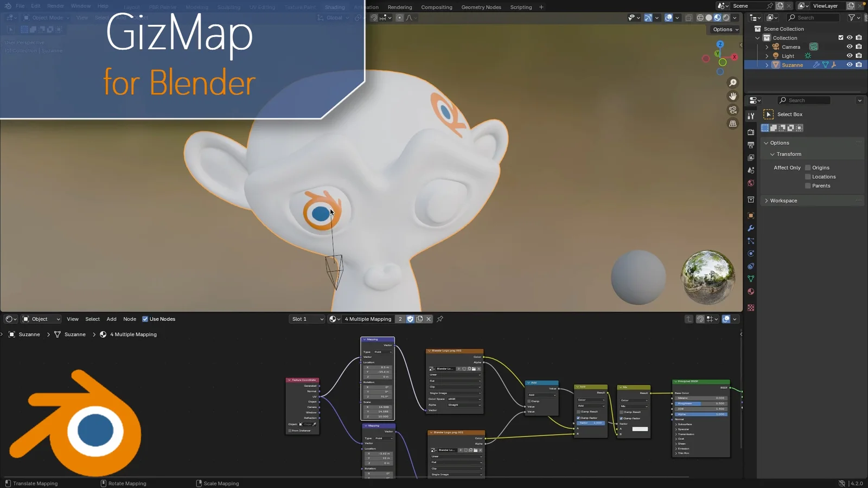The image size is (868, 488).
Task: Open the Options popover in the 3D viewport
Action: tap(725, 29)
